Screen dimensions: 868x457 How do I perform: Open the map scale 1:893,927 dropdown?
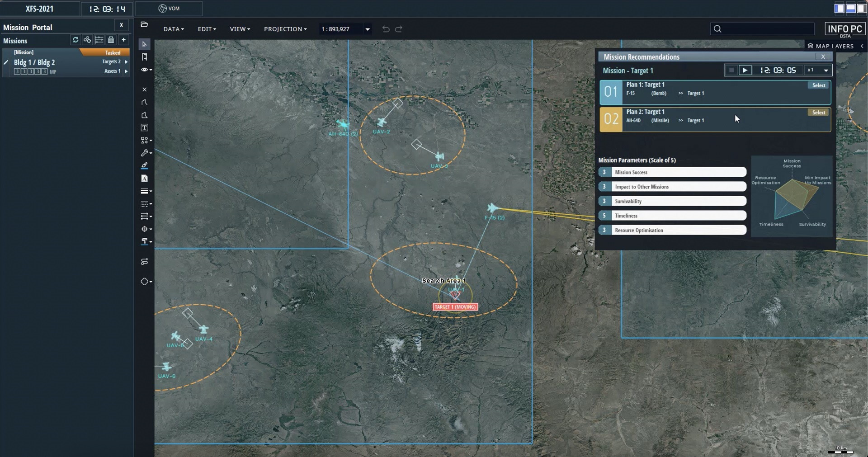pos(368,29)
